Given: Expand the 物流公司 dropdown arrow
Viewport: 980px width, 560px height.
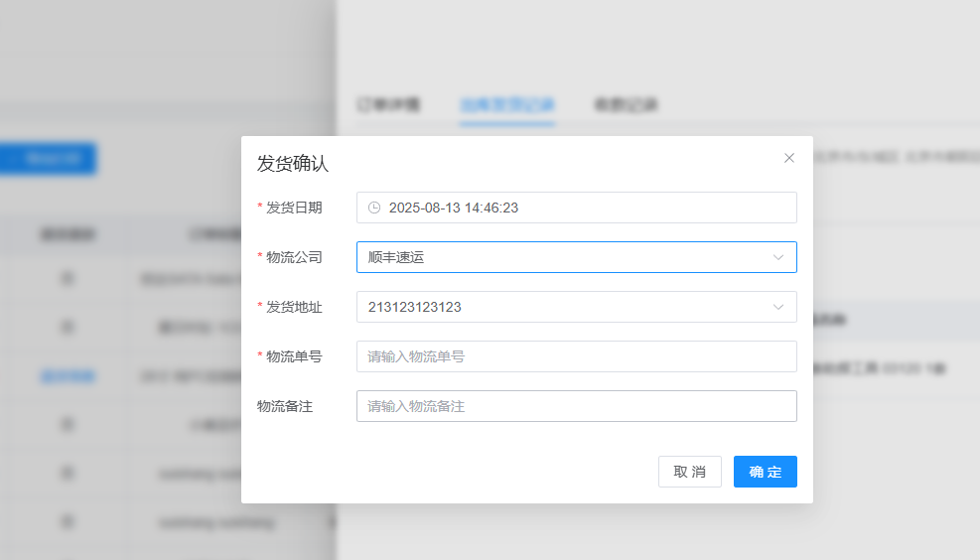Looking at the screenshot, I should [x=778, y=257].
